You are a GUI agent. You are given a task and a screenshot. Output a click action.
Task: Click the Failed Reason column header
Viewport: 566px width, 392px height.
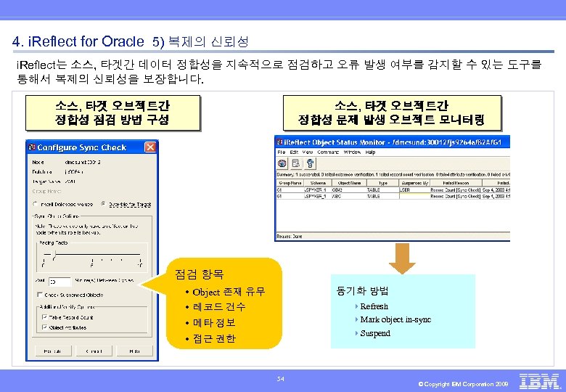(456, 183)
